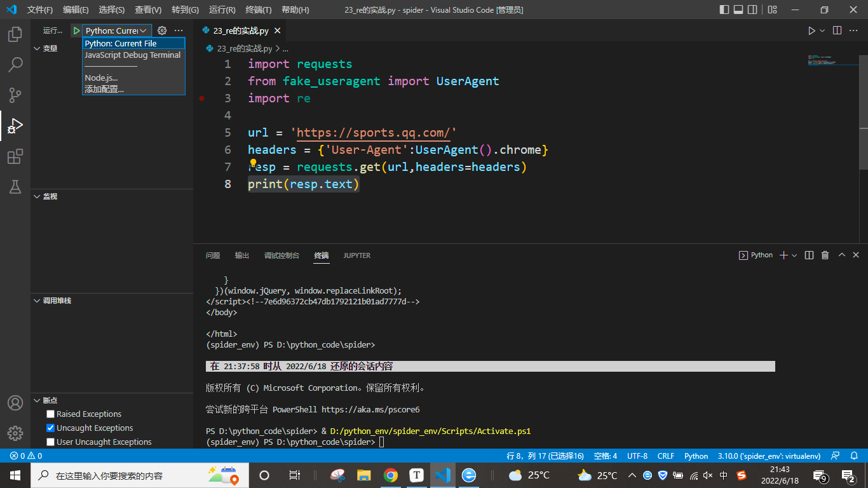Open the editor's more actions ellipsis
This screenshot has width=868, height=488.
(x=855, y=30)
